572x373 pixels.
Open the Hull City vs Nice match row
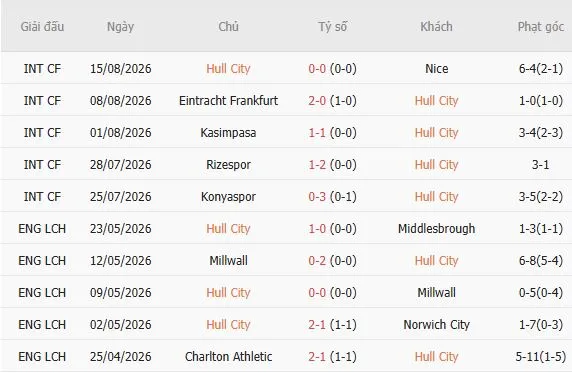[286, 68]
